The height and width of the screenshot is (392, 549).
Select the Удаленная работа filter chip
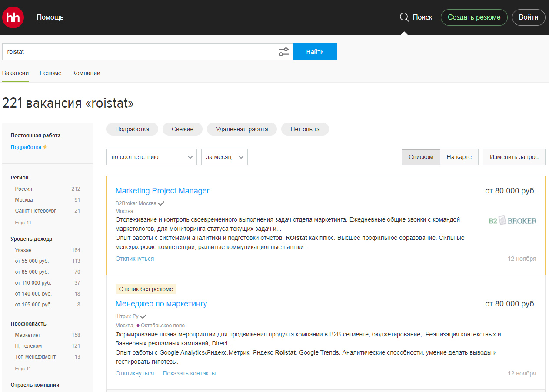[x=242, y=129]
